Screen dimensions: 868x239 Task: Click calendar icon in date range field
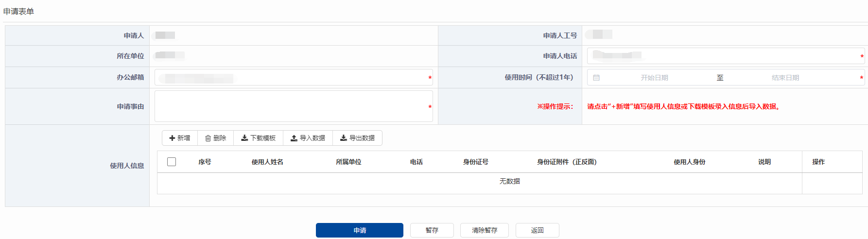click(x=596, y=78)
